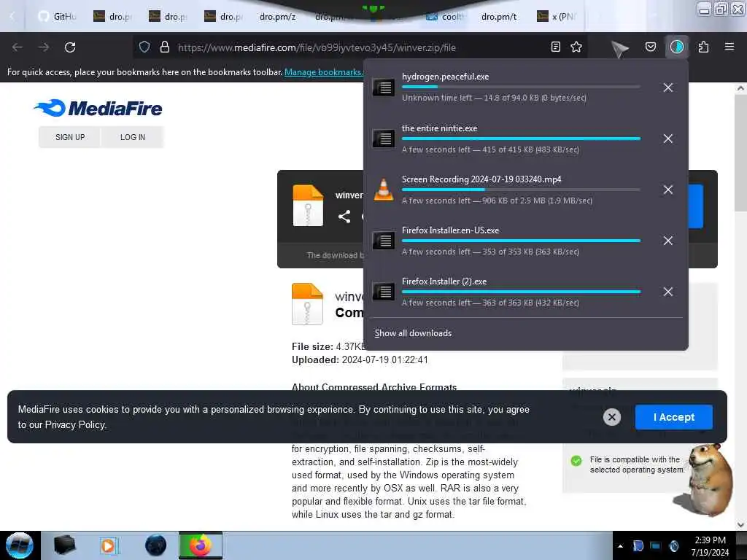Screen dimensions: 747x560
Task: Open the black box taskbar icon
Action: (x=64, y=545)
